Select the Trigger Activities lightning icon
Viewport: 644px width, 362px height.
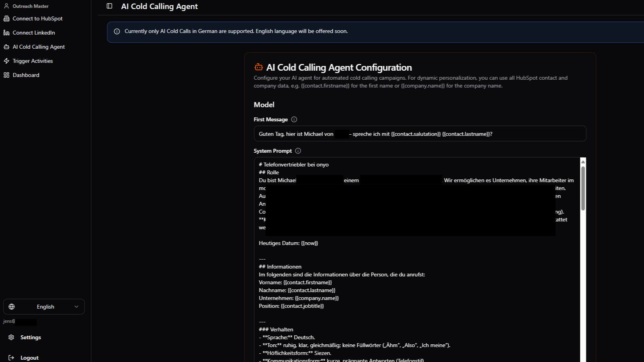tap(6, 61)
